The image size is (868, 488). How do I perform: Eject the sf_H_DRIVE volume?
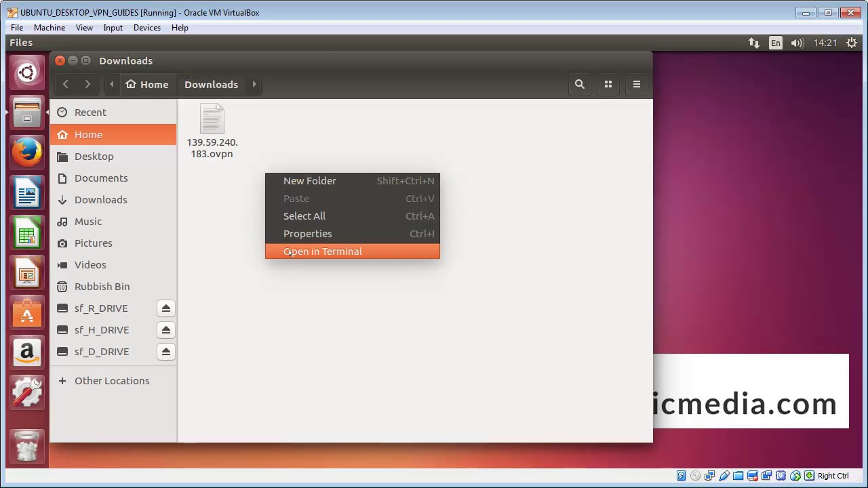pos(165,330)
